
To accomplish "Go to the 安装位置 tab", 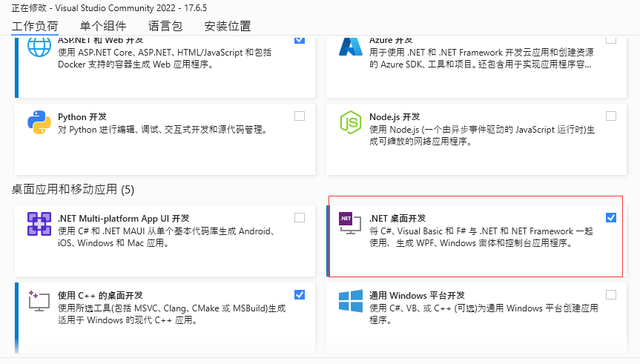I will pos(227,26).
